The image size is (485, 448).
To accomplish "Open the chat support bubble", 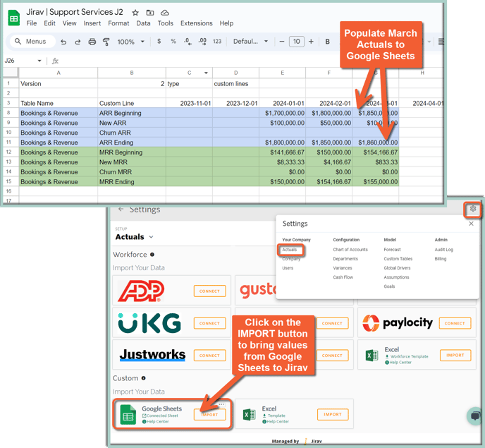I will [475, 416].
